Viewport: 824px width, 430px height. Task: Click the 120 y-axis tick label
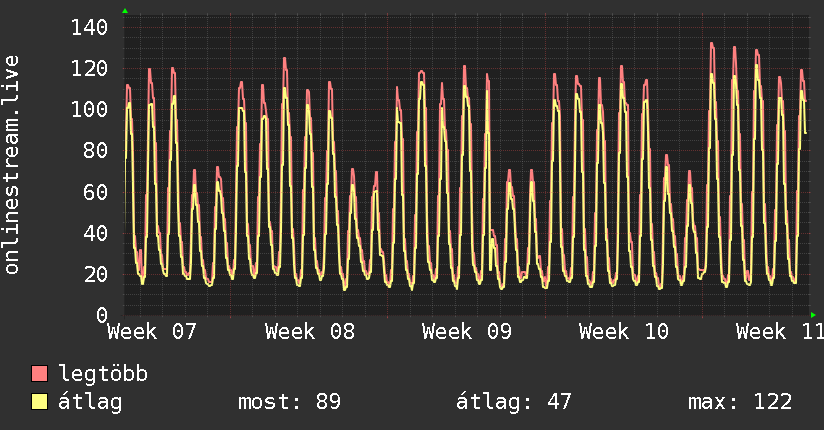pyautogui.click(x=89, y=68)
